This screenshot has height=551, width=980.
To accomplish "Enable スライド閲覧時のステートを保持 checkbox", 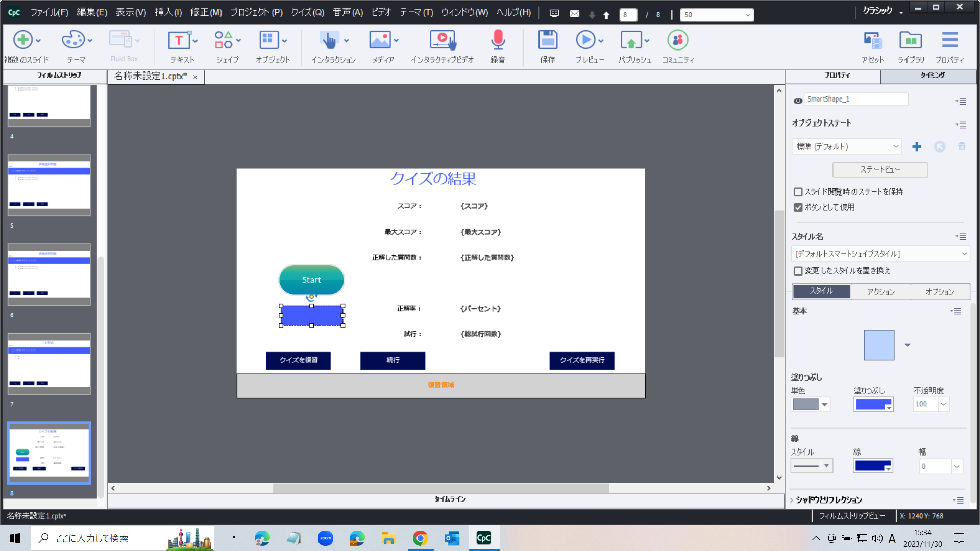I will click(798, 191).
